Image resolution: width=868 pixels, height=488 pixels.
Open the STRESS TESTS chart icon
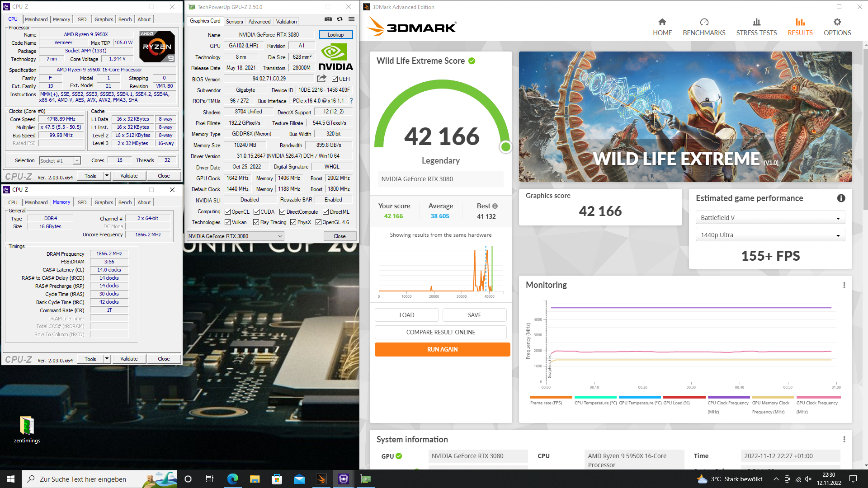[756, 22]
